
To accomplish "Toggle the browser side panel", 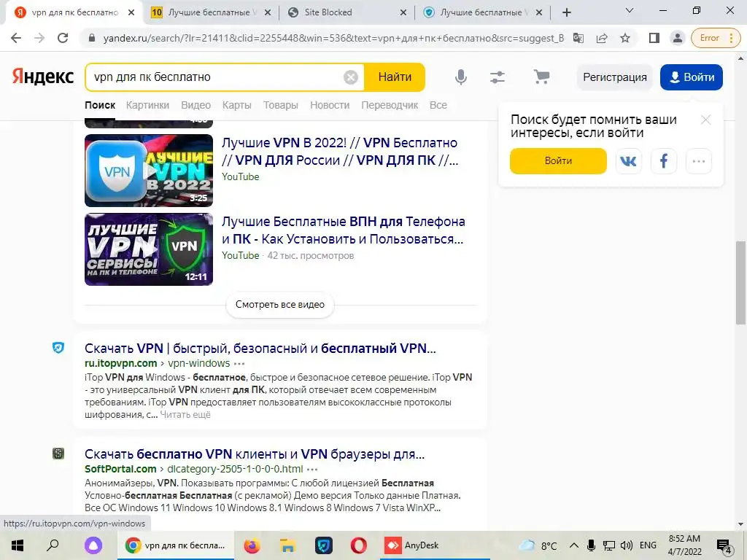I will point(654,38).
